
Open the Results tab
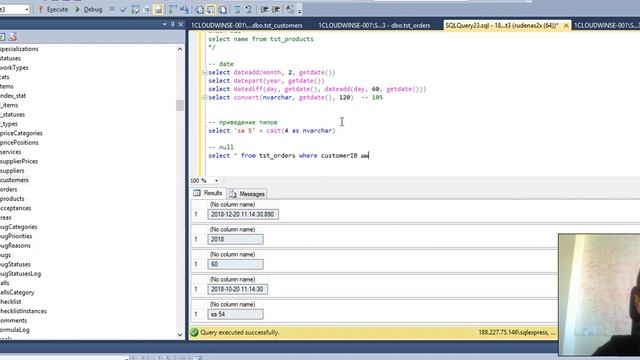click(208, 193)
